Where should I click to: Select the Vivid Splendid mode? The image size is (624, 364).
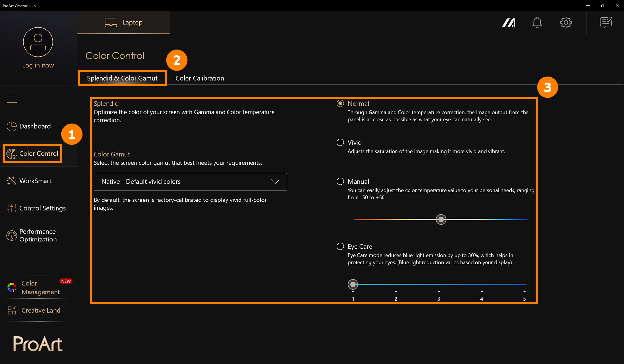point(340,142)
